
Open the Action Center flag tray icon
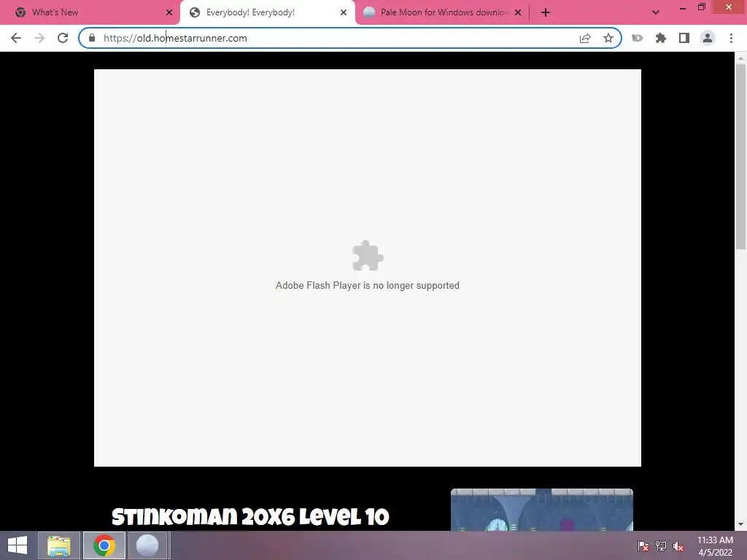click(643, 545)
